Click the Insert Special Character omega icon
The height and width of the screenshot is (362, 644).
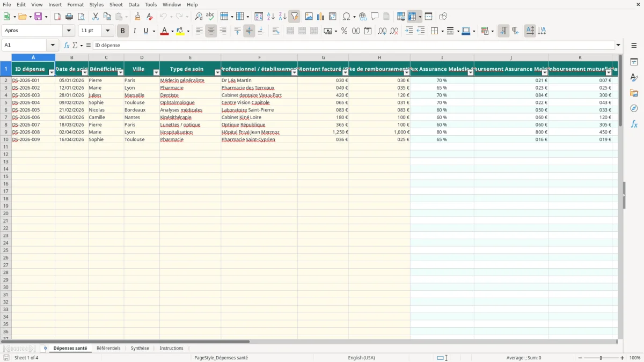pos(346,17)
